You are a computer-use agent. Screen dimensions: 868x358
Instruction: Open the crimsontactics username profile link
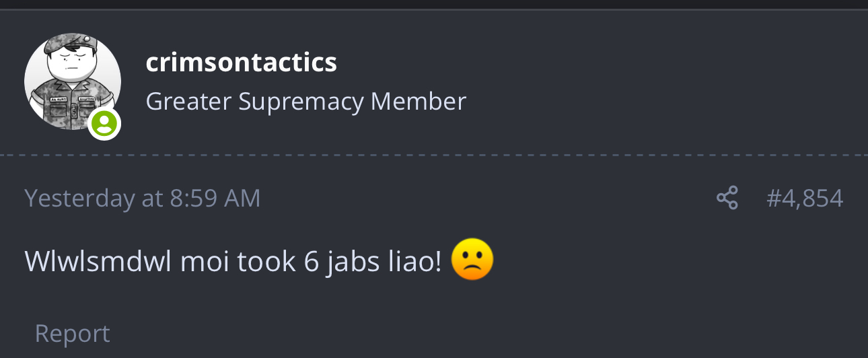pos(241,63)
